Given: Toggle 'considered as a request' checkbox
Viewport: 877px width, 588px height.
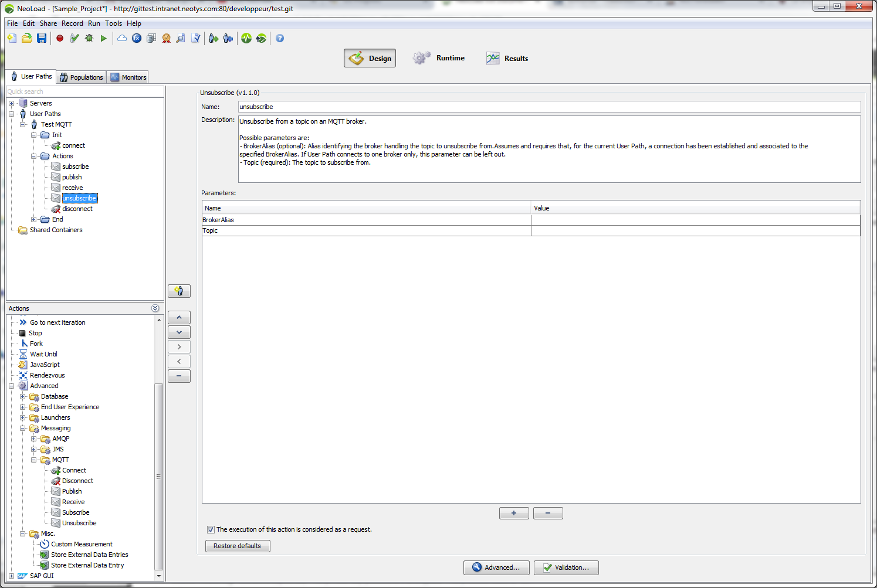Looking at the screenshot, I should point(211,529).
